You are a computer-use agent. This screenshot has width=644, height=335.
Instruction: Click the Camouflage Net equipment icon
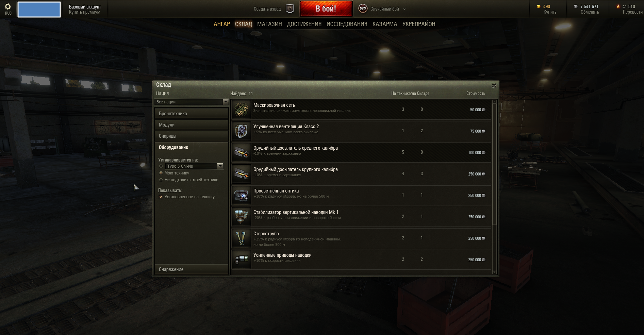(241, 110)
